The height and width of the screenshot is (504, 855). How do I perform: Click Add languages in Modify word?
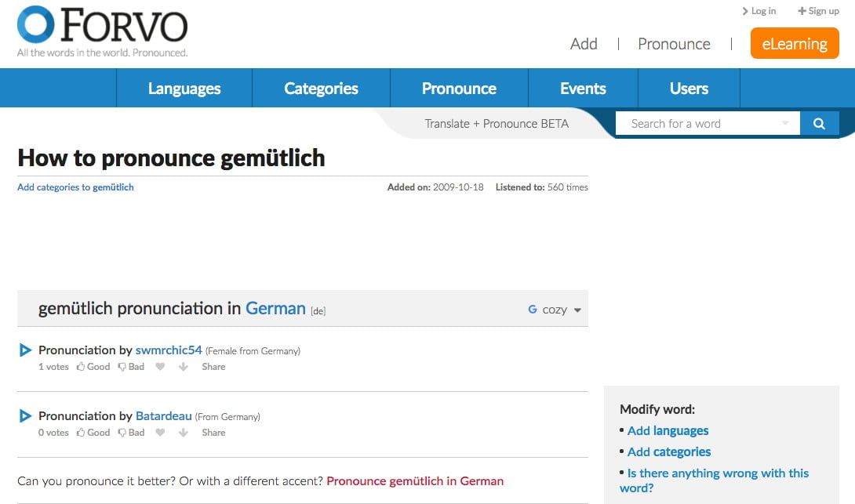(668, 430)
